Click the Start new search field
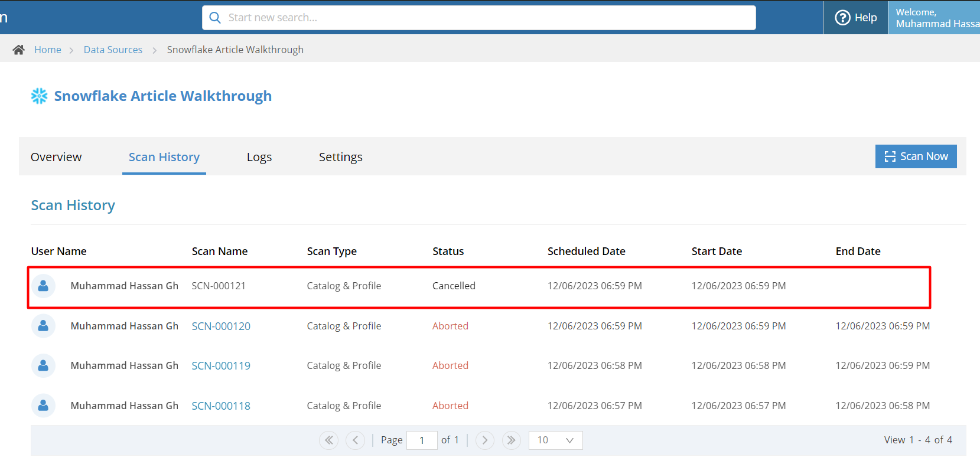The height and width of the screenshot is (464, 980). tap(479, 18)
